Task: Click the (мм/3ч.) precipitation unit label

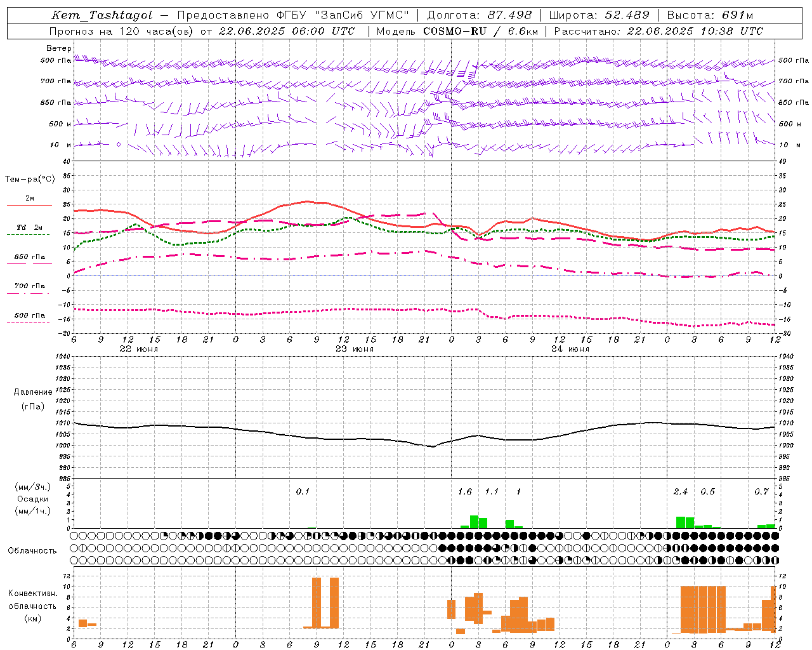Action: pyautogui.click(x=33, y=487)
